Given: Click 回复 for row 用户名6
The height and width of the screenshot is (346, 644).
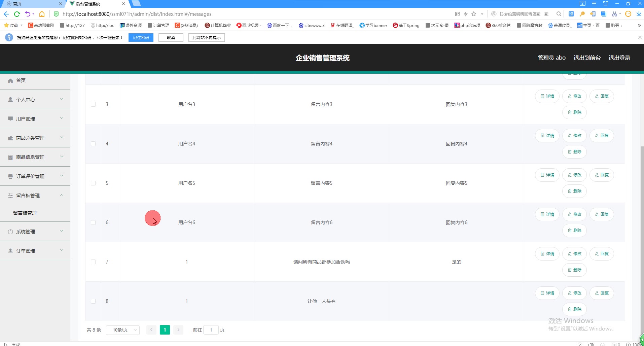Looking at the screenshot, I should 602,214.
